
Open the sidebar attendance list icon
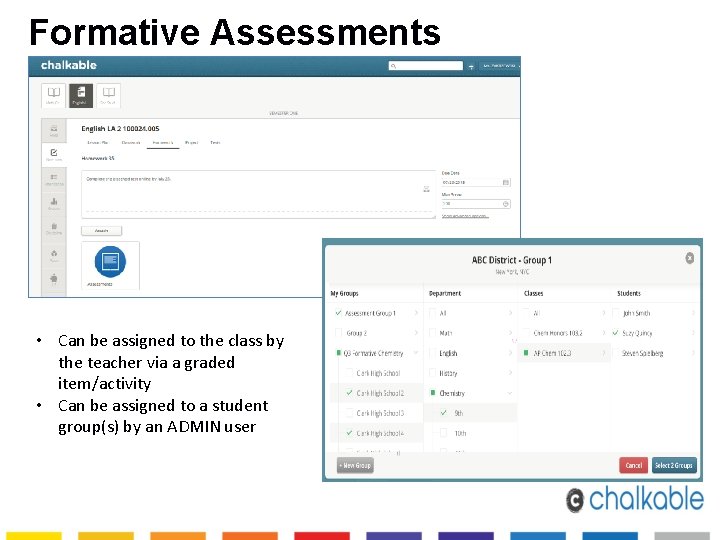click(54, 179)
